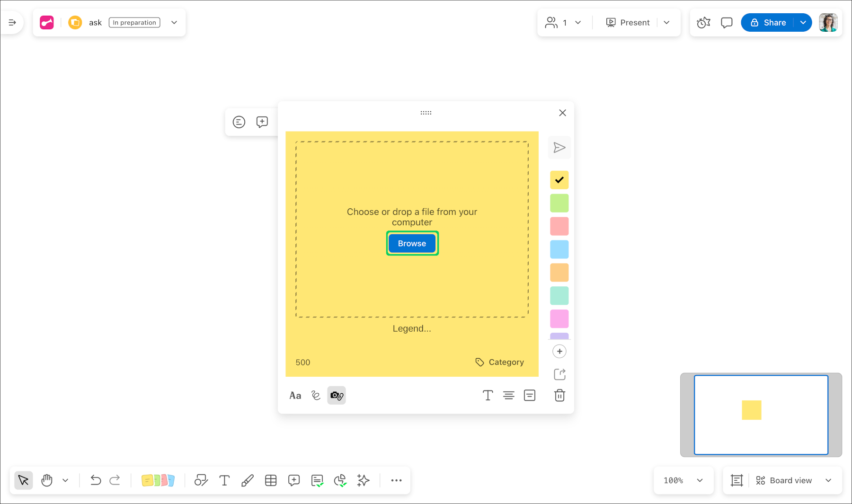Click the Browse button to upload
Screen dimensions: 852x504
(412, 243)
